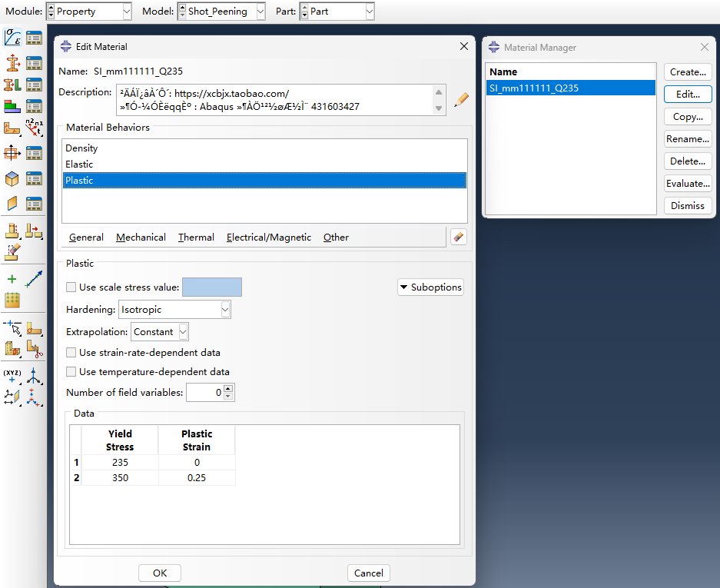720x588 pixels.
Task: Select the Create Datum CSYS tool
Action: click(34, 397)
